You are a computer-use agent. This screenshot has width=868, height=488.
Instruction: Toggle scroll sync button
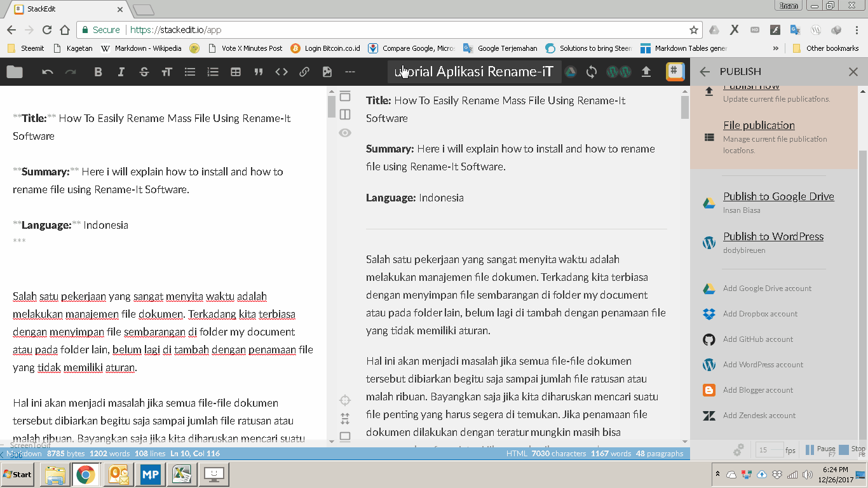[x=345, y=419]
